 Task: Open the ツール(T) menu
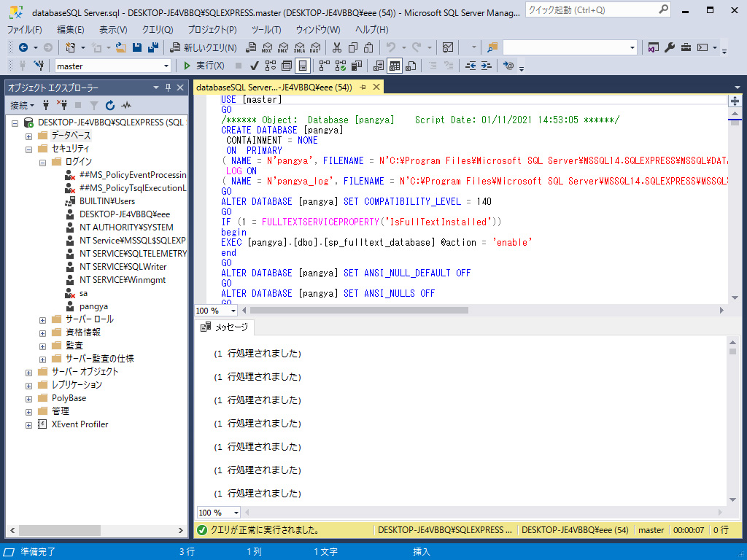click(x=266, y=29)
